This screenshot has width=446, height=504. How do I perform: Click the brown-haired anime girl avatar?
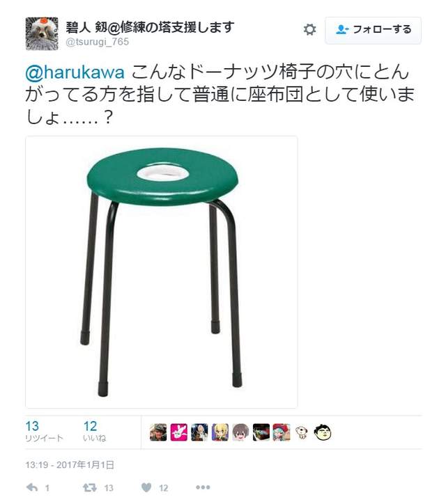[x=240, y=432]
